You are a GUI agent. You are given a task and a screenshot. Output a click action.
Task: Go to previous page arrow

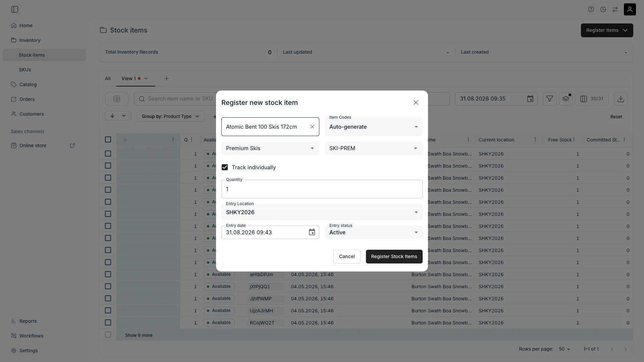612,349
